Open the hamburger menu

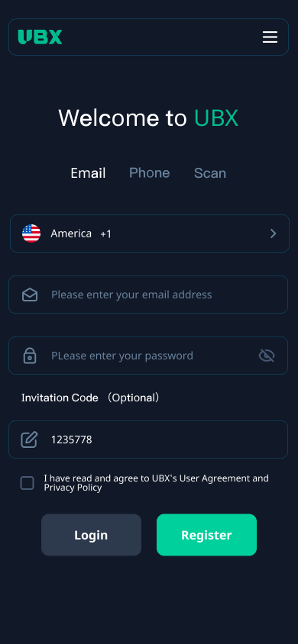(x=270, y=37)
